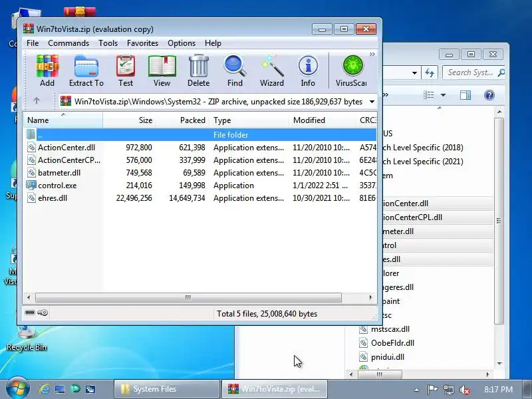This screenshot has height=399, width=532.
Task: Go up one folder with arrow
Action: click(x=37, y=101)
